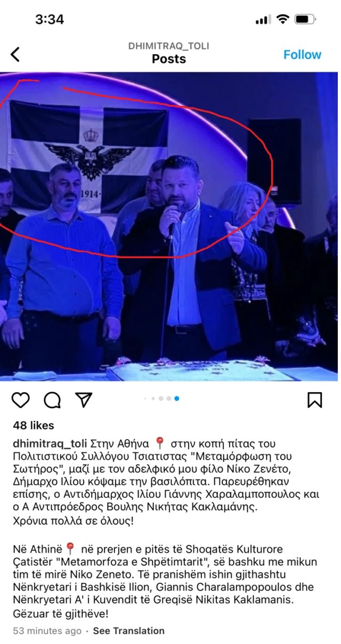Tap the battery indicator in status bar

305,20
